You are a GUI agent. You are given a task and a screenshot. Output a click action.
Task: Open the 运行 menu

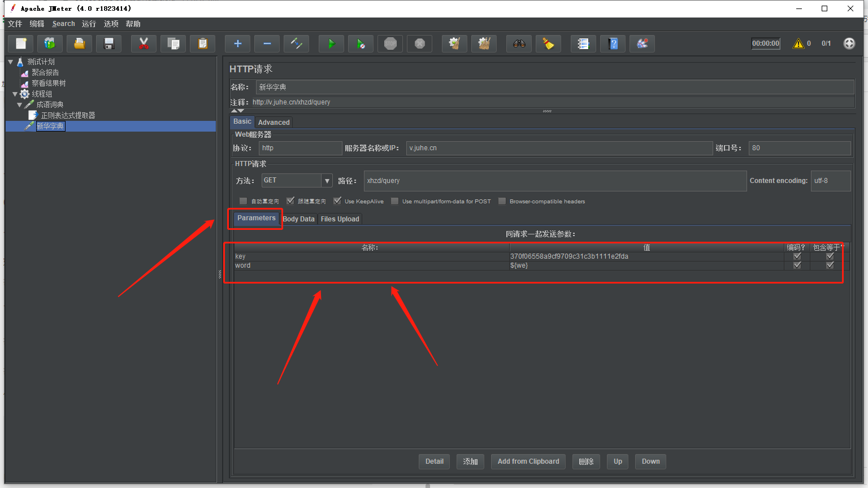(x=89, y=24)
